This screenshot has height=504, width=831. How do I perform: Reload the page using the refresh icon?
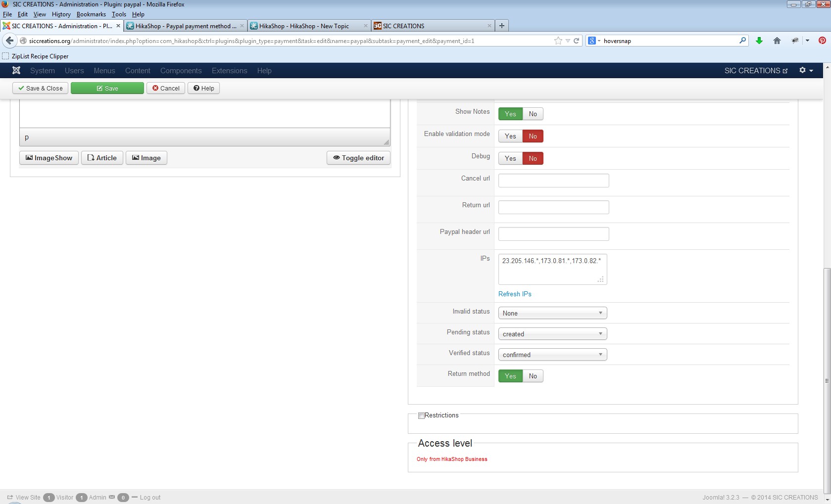tap(577, 41)
